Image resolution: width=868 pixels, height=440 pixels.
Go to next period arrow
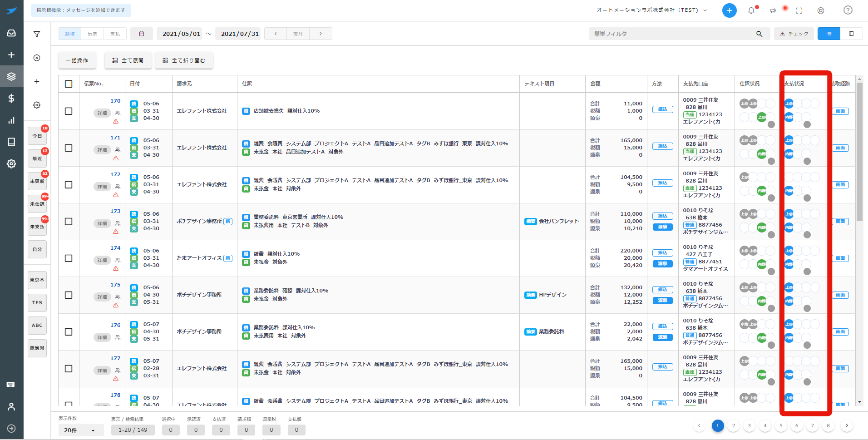click(321, 34)
